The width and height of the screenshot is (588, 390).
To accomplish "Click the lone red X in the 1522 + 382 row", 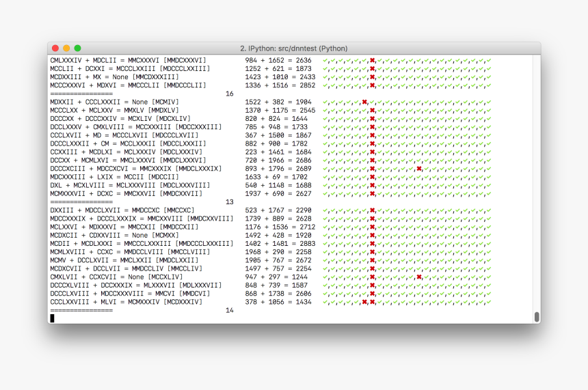I will point(364,102).
